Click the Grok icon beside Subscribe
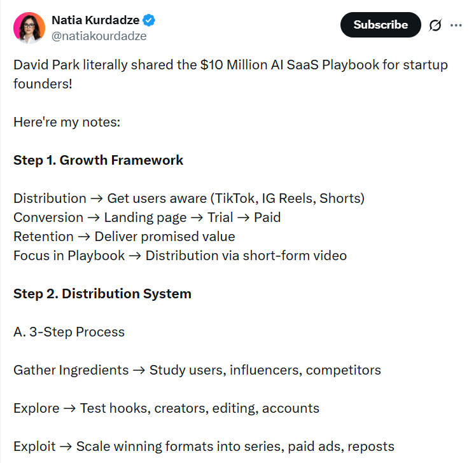The width and height of the screenshot is (476, 463). 435,25
